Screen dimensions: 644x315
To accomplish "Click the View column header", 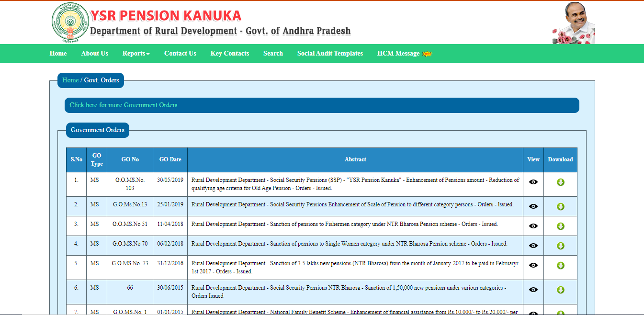I will click(x=533, y=159).
